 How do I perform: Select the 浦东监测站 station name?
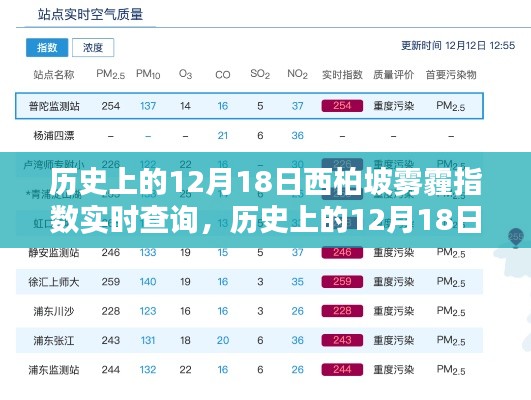point(54,370)
